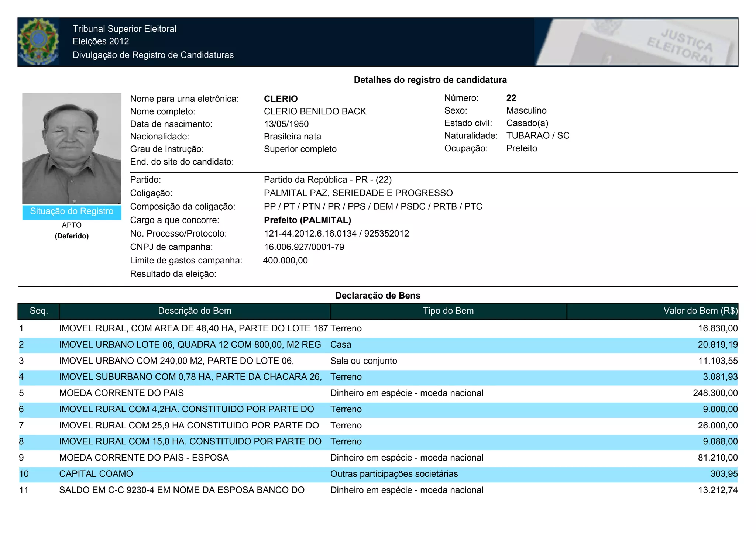Select the Capital Coamo asset row

tap(96, 474)
